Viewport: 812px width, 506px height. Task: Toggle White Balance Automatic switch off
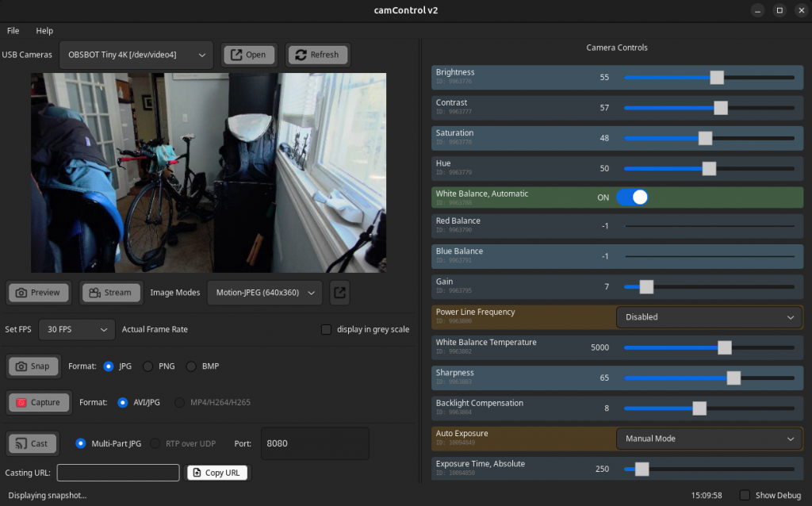click(632, 197)
